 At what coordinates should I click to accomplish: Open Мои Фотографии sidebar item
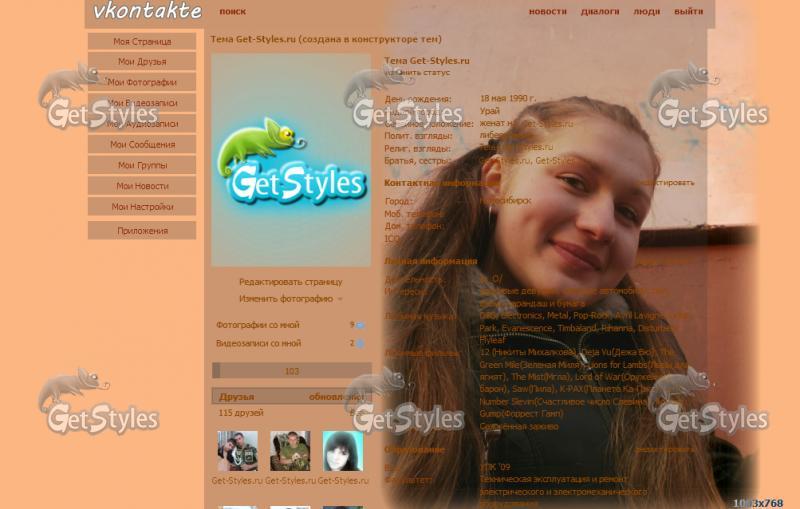(x=142, y=82)
